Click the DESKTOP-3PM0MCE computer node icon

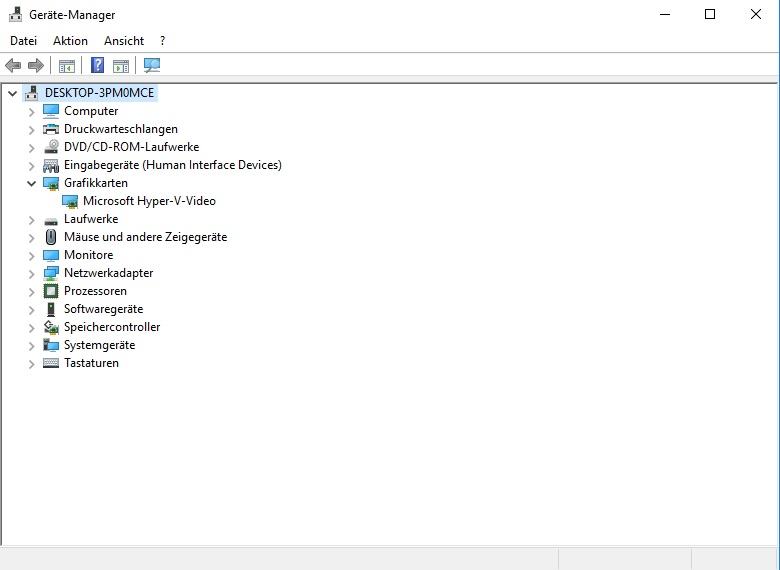coord(32,93)
